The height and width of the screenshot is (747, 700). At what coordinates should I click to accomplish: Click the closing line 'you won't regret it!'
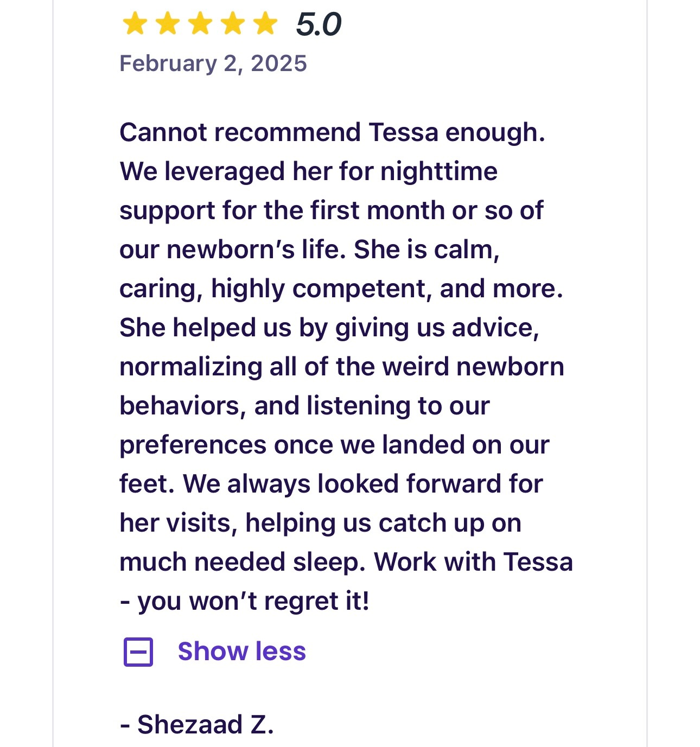coord(253,601)
